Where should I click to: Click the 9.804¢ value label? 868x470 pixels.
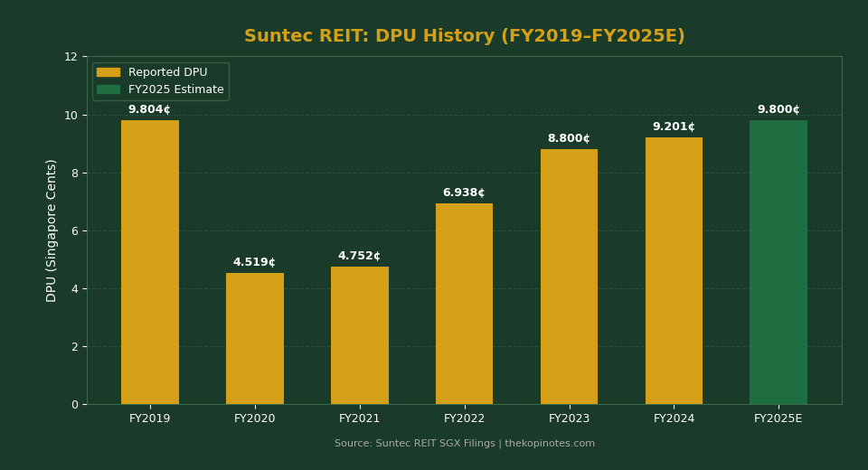(149, 109)
